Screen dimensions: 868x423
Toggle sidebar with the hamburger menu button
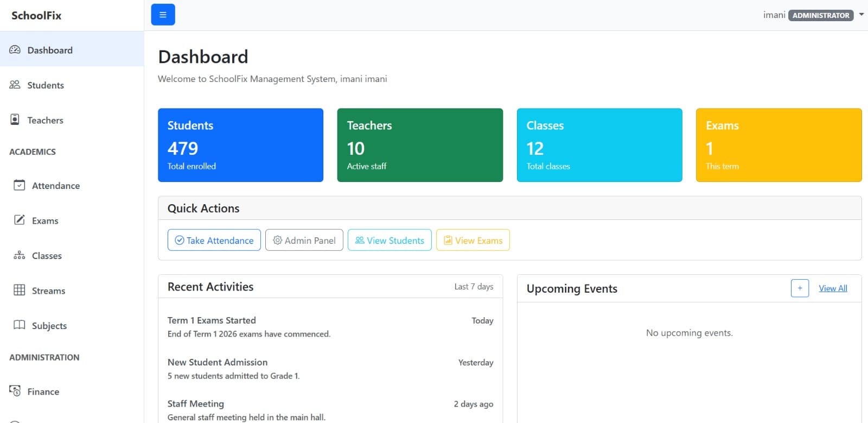coord(163,15)
